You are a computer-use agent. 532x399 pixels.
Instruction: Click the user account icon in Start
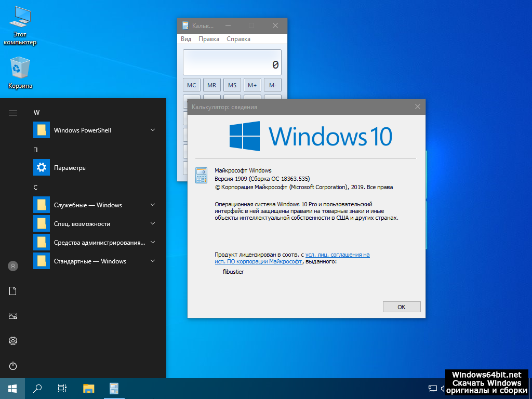pos(13,266)
